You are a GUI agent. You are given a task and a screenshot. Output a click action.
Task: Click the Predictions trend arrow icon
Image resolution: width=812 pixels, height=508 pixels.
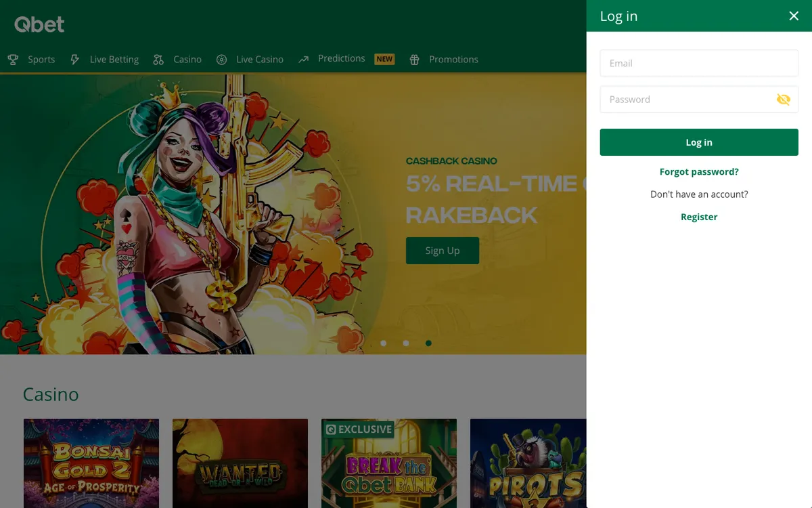[303, 60]
